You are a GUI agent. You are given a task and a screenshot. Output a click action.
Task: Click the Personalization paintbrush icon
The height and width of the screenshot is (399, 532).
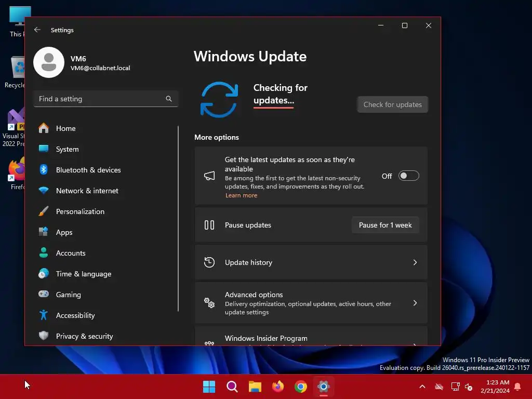[x=44, y=211]
